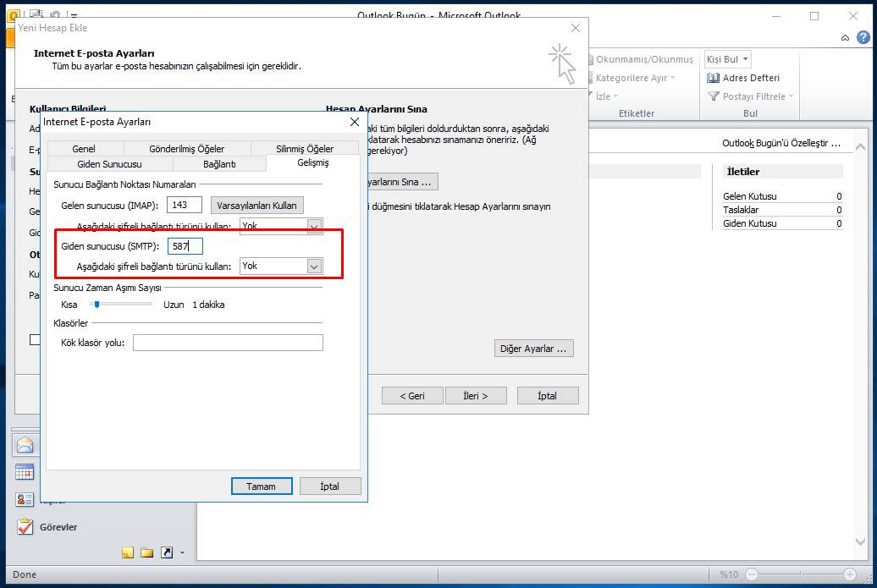Open the Outlook Bugün'ü Özelleştir link
The image size is (877, 588).
pos(780,143)
